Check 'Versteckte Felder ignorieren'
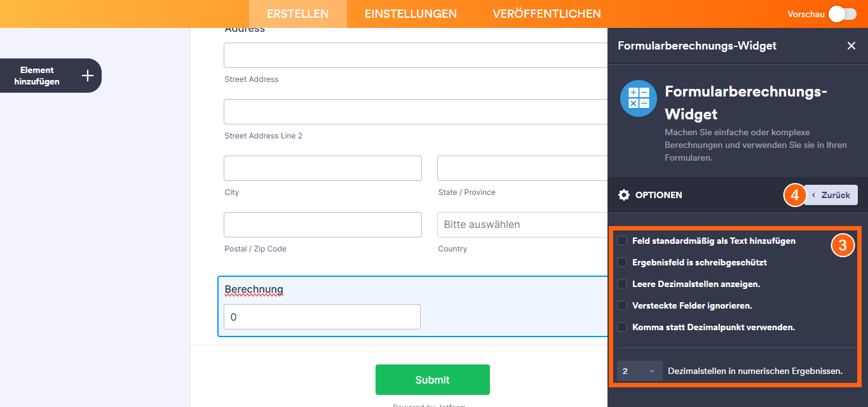 pyautogui.click(x=621, y=305)
